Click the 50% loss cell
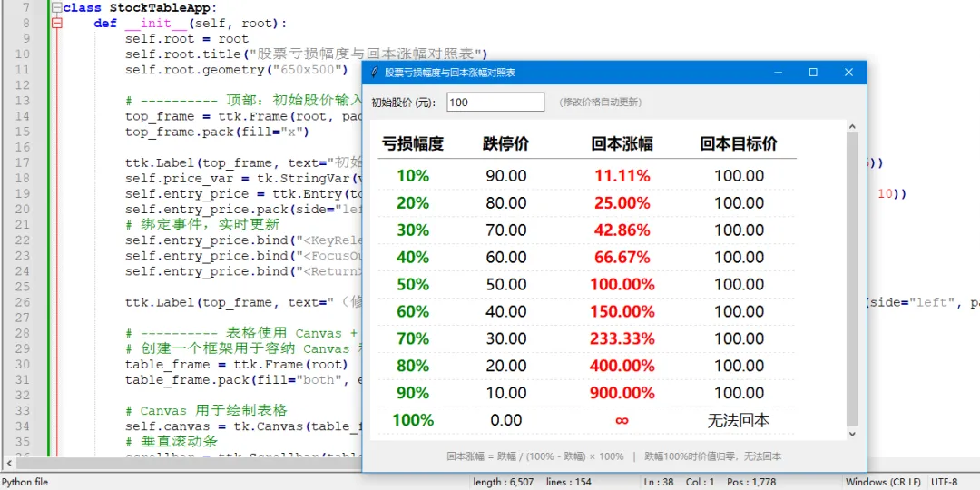 pos(413,284)
